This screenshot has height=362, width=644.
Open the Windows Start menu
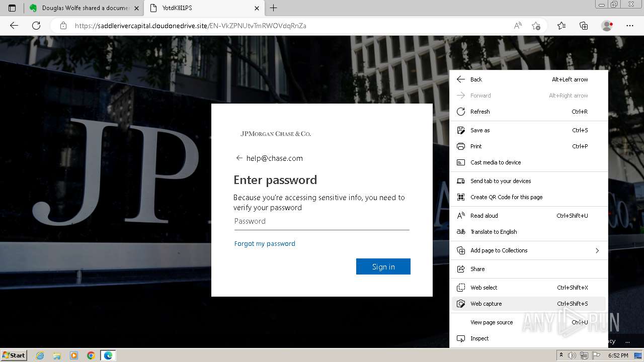pyautogui.click(x=14, y=355)
